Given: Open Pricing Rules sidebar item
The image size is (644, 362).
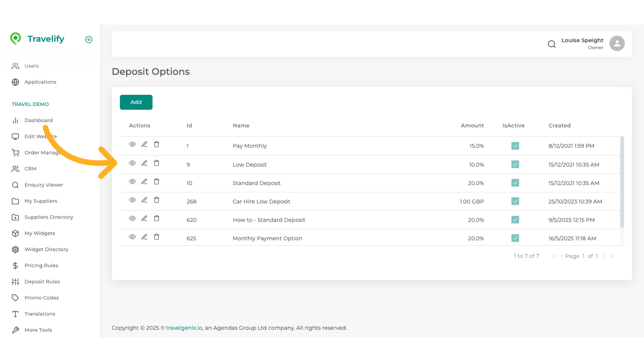Looking at the screenshot, I should click(x=41, y=265).
